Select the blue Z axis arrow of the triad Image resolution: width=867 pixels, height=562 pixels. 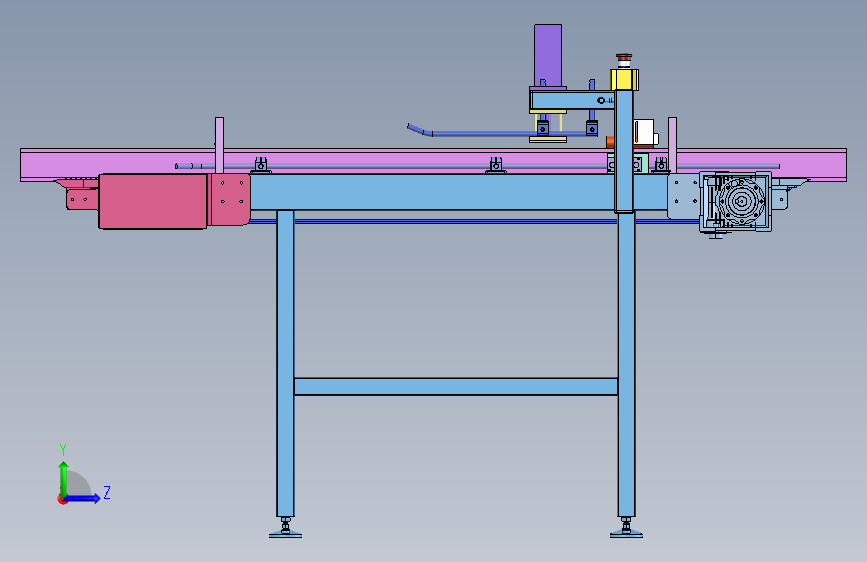pos(82,498)
